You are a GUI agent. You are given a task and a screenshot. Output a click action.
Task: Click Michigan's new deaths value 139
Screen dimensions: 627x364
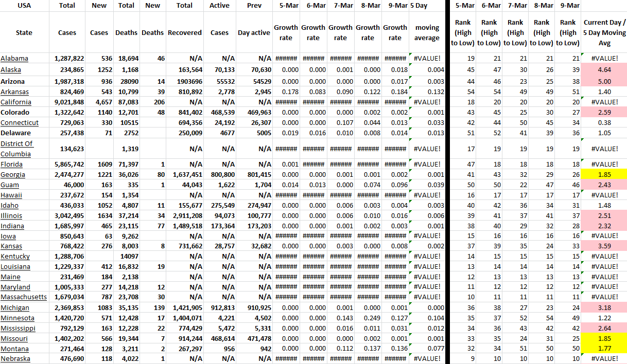pyautogui.click(x=153, y=307)
